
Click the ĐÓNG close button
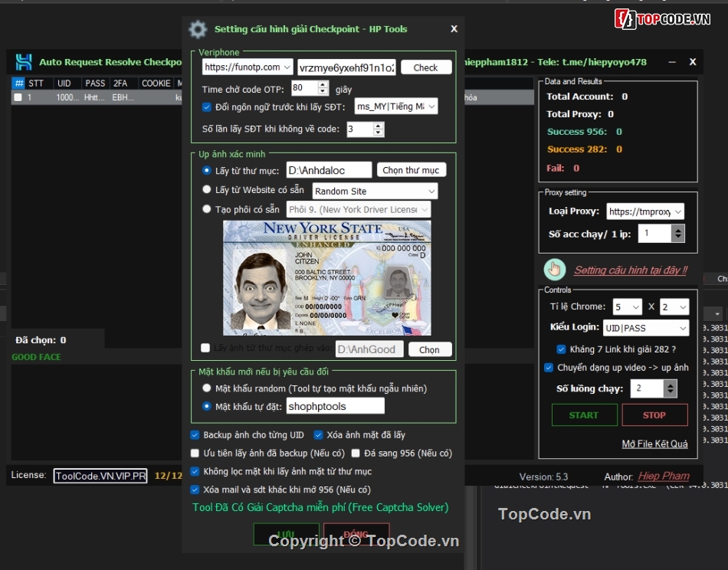click(356, 534)
